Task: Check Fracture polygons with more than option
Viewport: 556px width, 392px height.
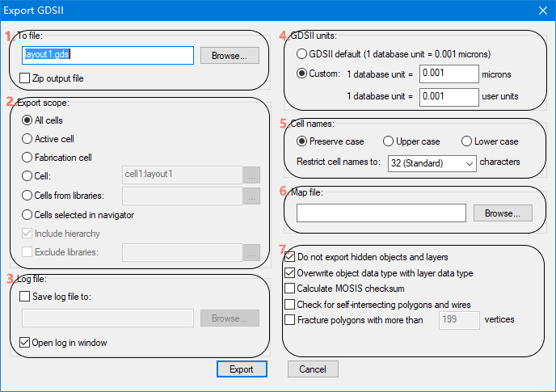Action: click(290, 320)
